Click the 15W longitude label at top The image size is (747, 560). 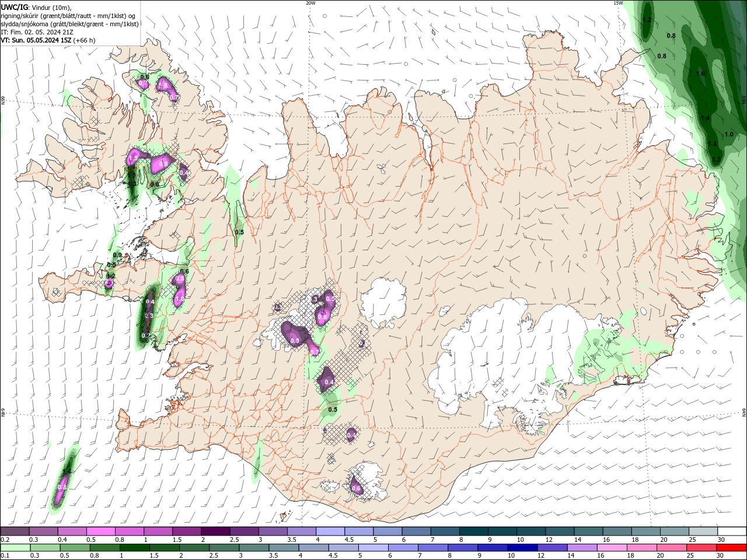coord(619,3)
